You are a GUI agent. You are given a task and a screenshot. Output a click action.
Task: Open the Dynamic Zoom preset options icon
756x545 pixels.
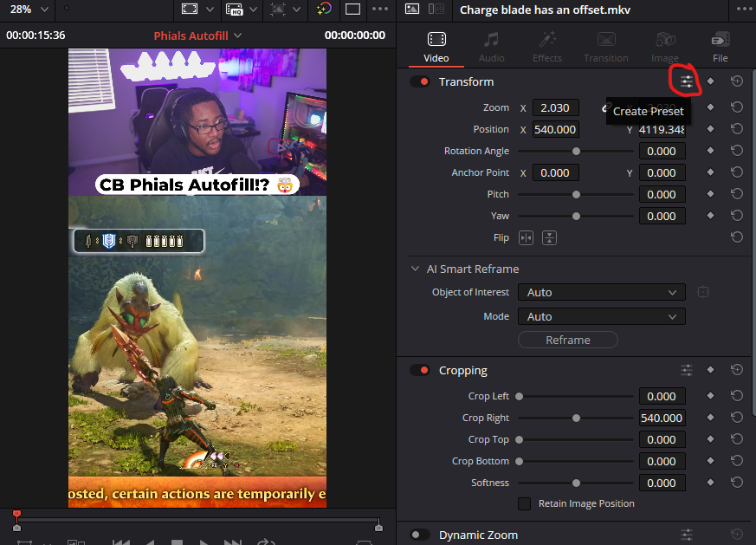687,535
